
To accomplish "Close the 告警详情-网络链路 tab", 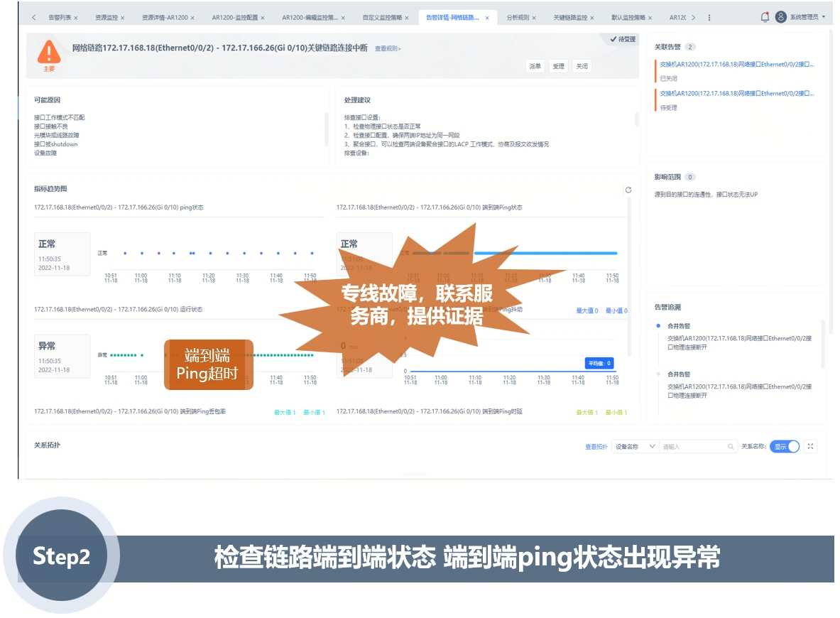I will point(487,18).
